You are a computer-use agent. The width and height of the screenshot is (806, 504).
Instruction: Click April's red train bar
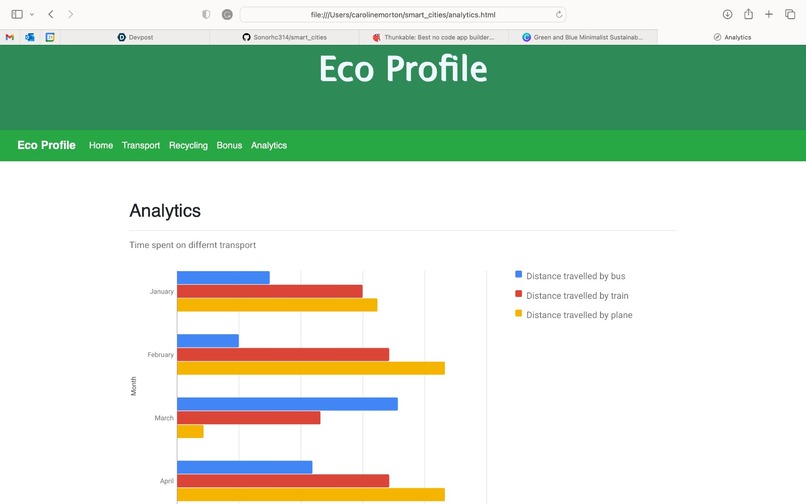pyautogui.click(x=283, y=481)
